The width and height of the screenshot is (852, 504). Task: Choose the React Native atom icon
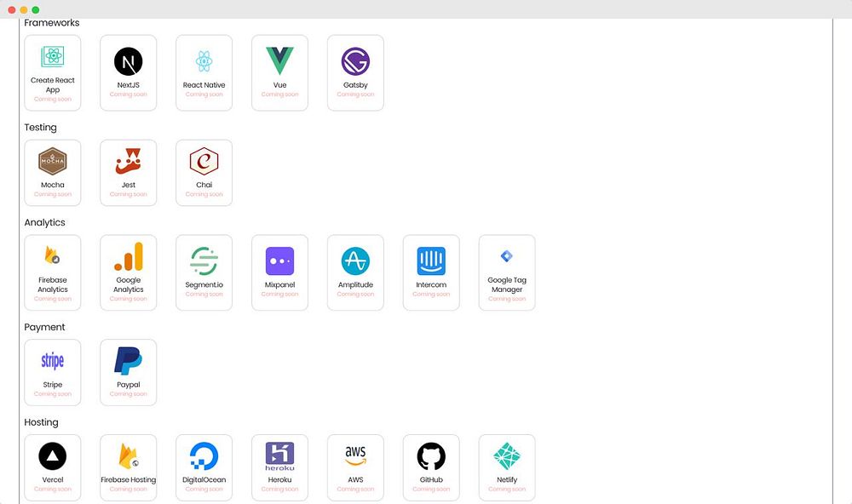(204, 61)
